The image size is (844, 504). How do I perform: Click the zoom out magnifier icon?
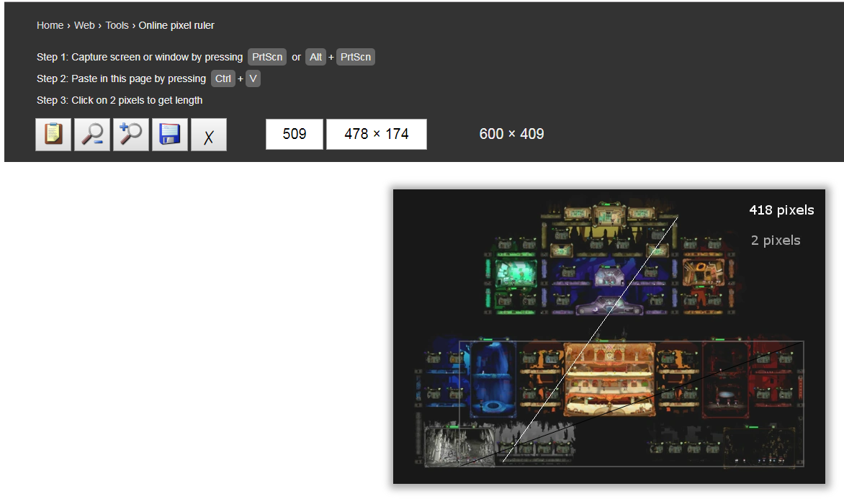tap(92, 135)
